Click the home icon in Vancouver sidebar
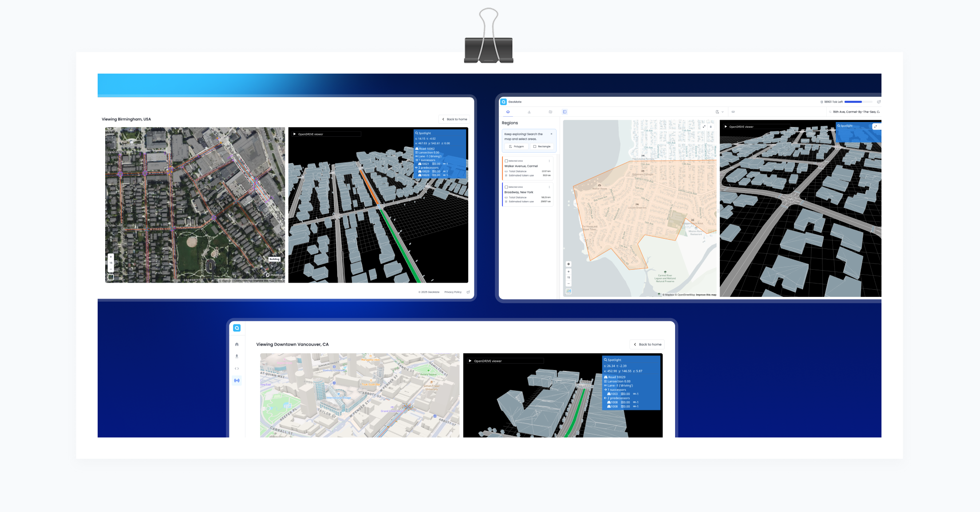Viewport: 980px width, 512px height. click(x=237, y=344)
